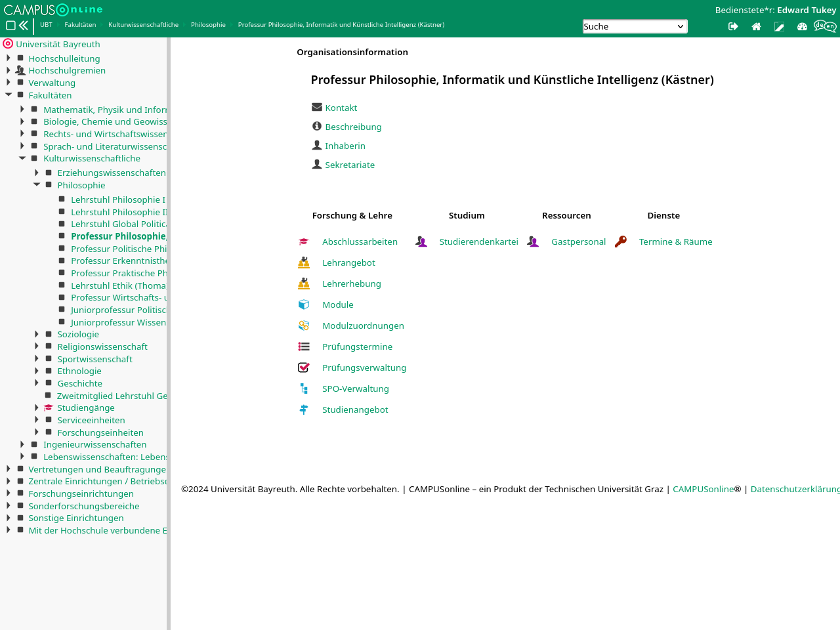Screen dimensions: 840x630
Task: Open the Gastpersonal link
Action: pyautogui.click(x=578, y=241)
